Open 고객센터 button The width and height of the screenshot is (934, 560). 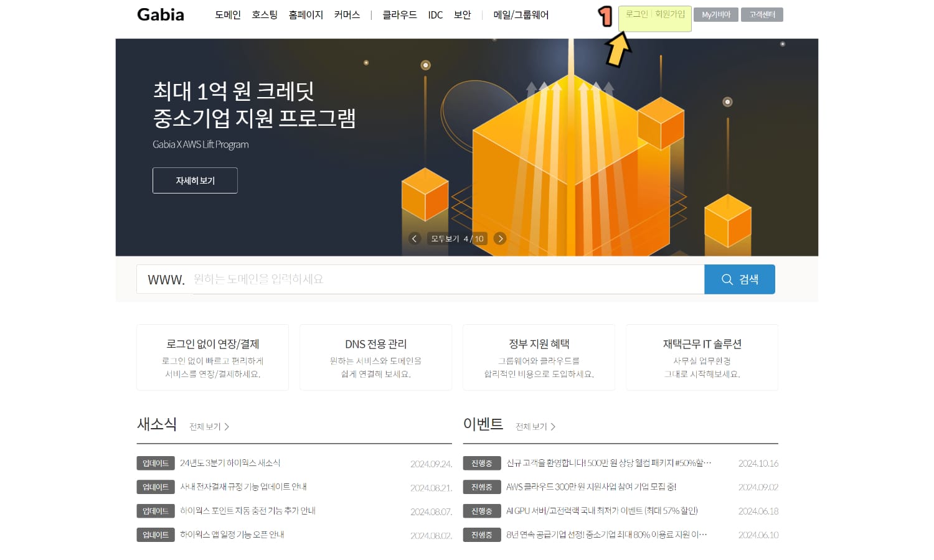click(762, 14)
